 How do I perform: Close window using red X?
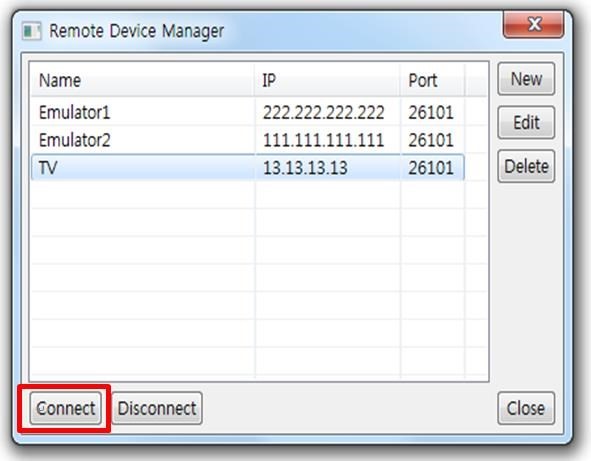pyautogui.click(x=534, y=25)
